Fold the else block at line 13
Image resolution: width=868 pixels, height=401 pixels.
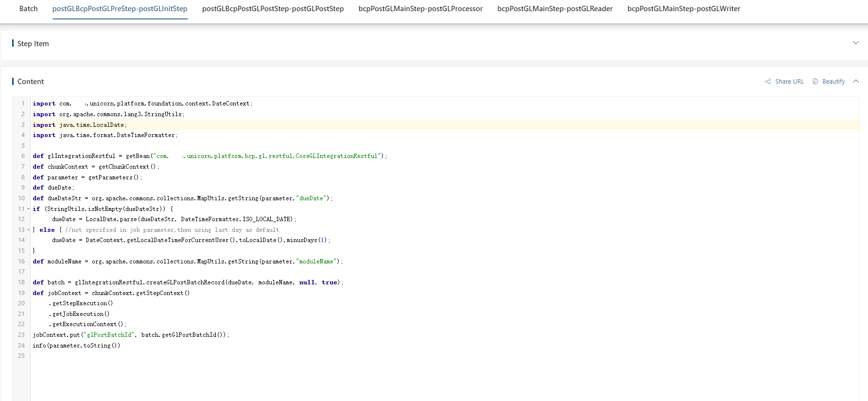click(x=28, y=230)
